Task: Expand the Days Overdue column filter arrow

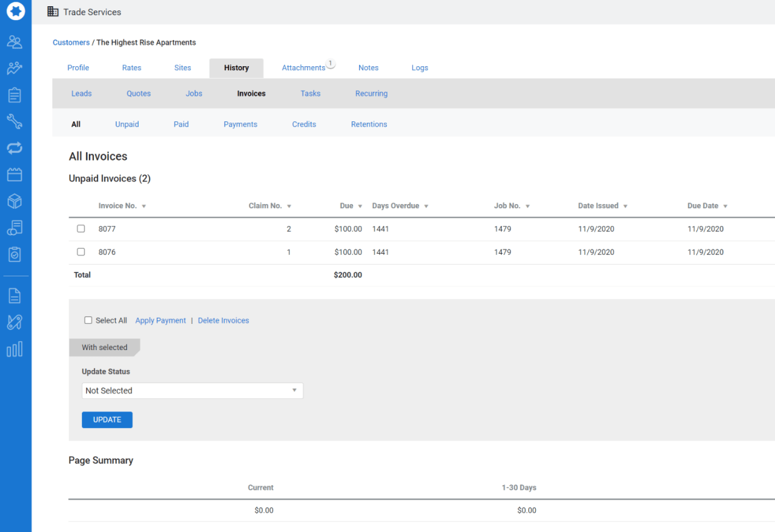Action: pyautogui.click(x=426, y=205)
